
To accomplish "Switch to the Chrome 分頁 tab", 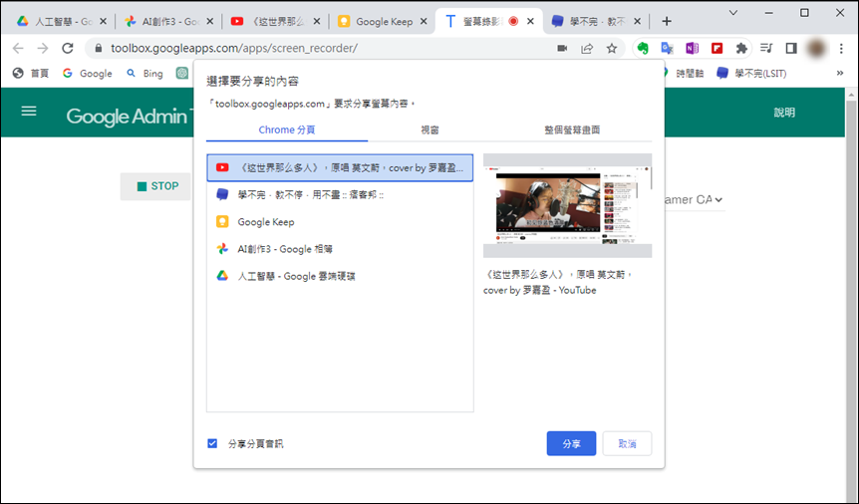I will pos(287,129).
